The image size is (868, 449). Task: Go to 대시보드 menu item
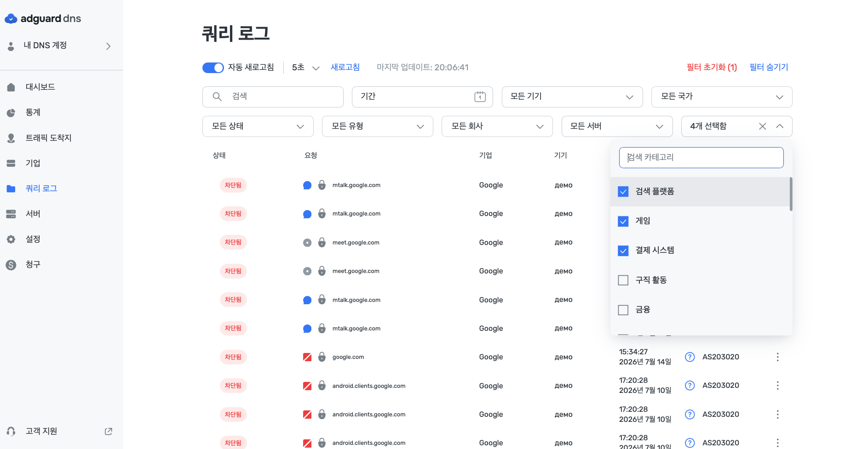(x=40, y=87)
